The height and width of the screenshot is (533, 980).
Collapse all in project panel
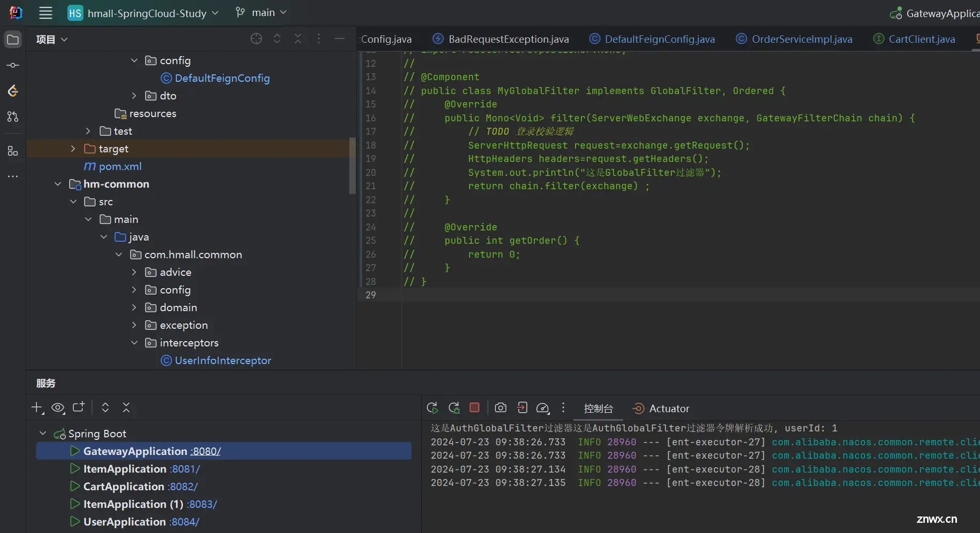pyautogui.click(x=298, y=38)
